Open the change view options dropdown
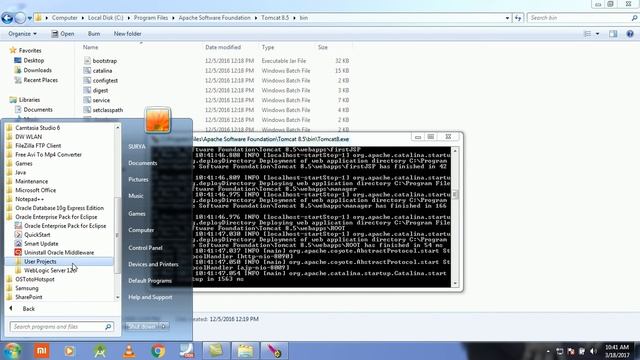This screenshot has width=640, height=360. [x=598, y=34]
